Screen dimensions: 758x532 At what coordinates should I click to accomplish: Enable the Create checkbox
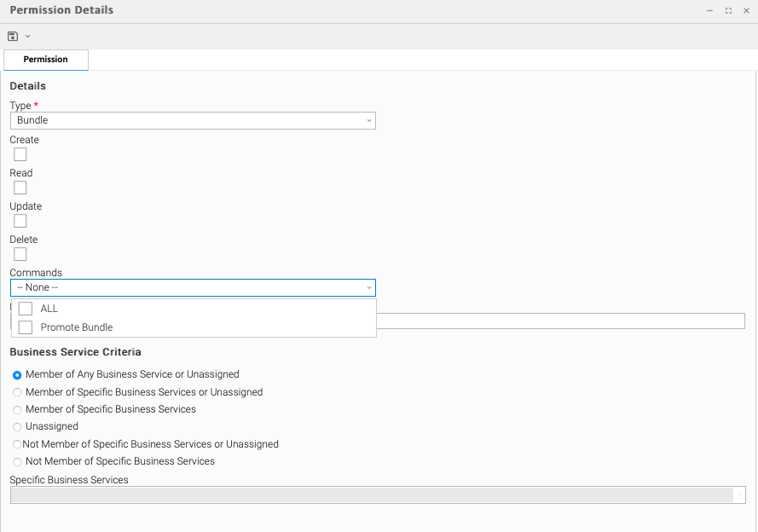pyautogui.click(x=20, y=154)
